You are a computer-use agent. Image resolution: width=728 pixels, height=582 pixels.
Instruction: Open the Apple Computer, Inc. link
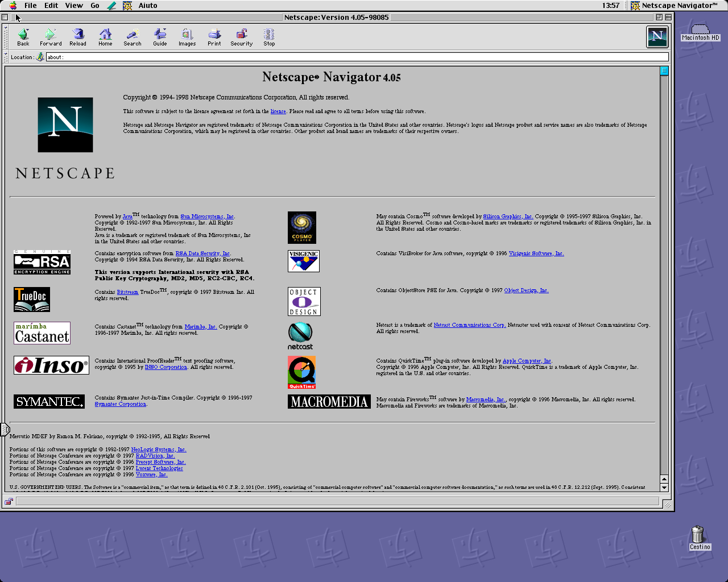click(527, 361)
